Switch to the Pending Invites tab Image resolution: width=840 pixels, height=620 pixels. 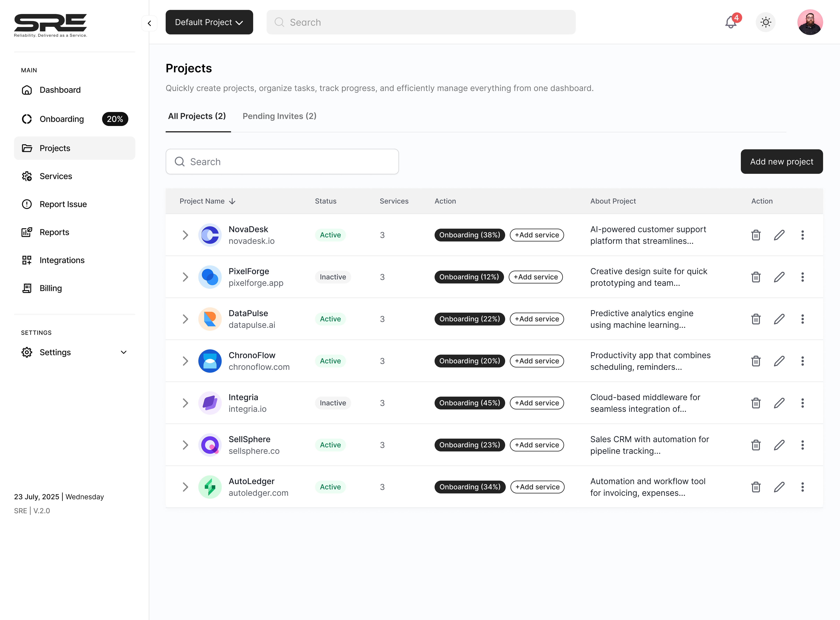coord(279,116)
